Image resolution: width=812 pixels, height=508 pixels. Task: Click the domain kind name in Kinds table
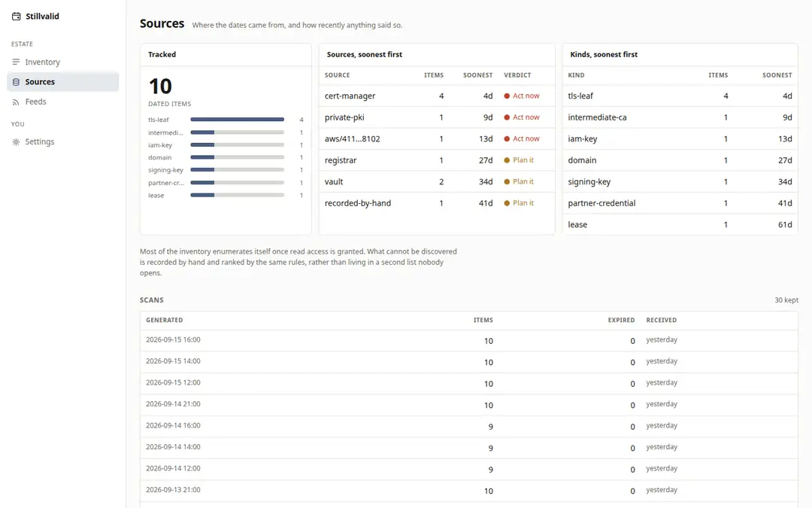[582, 160]
